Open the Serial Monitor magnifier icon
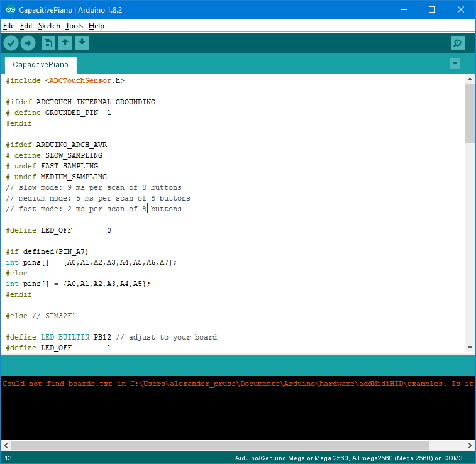Screen dimensions: 476x464 (458, 43)
